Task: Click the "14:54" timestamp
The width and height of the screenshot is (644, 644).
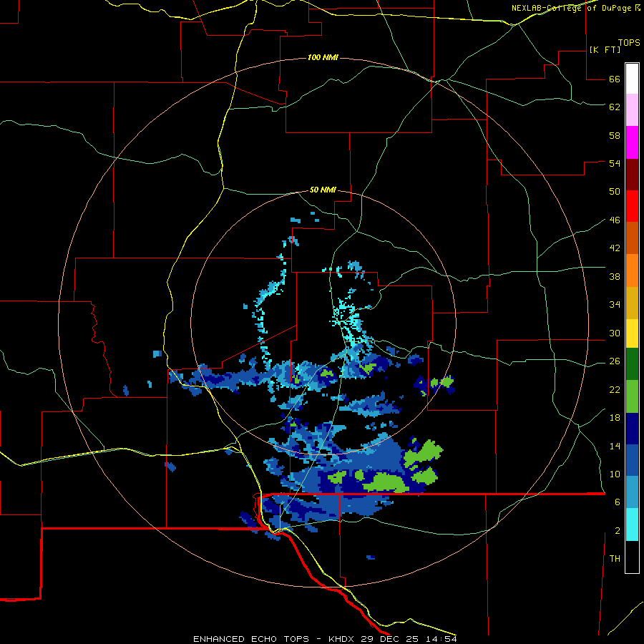Action: [441, 639]
